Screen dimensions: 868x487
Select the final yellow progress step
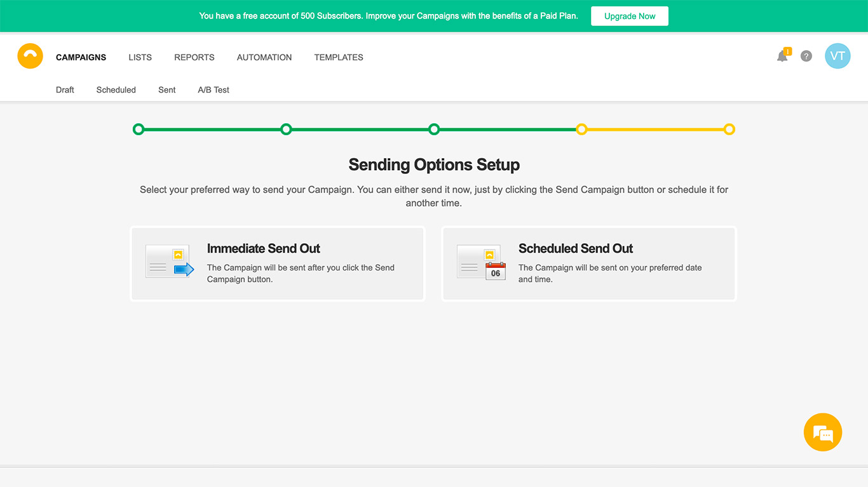click(x=729, y=130)
